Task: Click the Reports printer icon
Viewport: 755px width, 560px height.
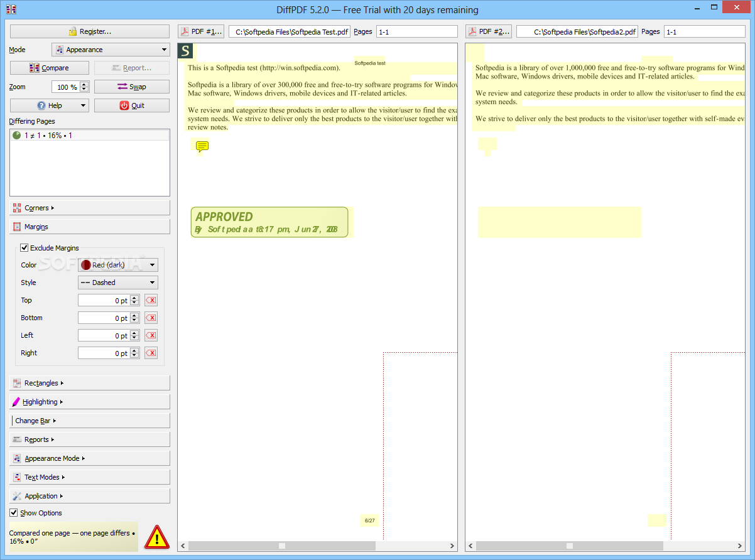Action: click(x=17, y=439)
